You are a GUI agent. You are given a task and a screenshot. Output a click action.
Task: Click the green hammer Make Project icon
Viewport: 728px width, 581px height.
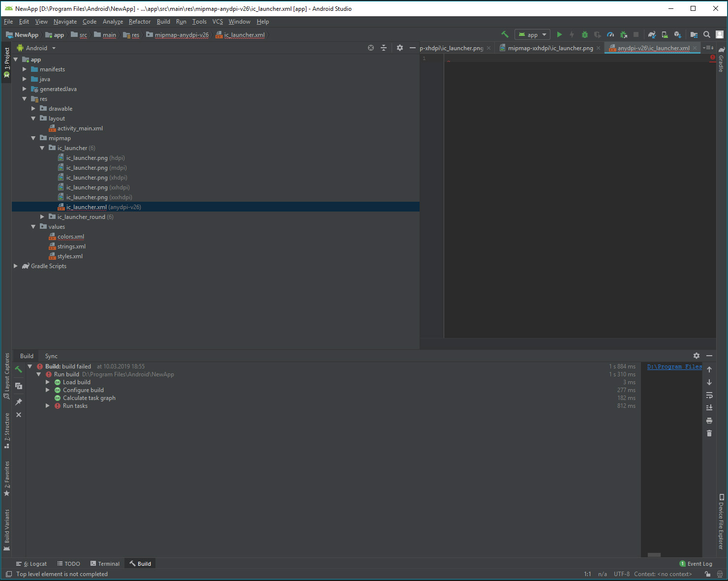point(505,34)
